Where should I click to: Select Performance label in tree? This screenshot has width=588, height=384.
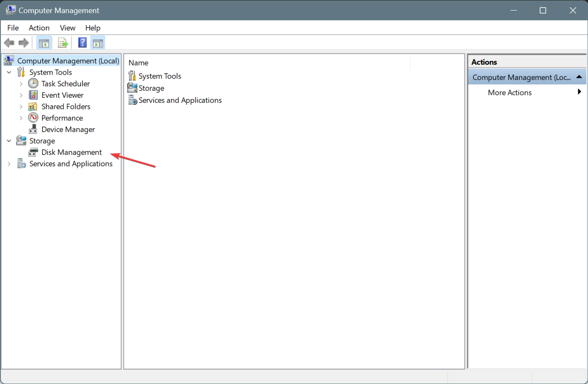click(x=62, y=118)
